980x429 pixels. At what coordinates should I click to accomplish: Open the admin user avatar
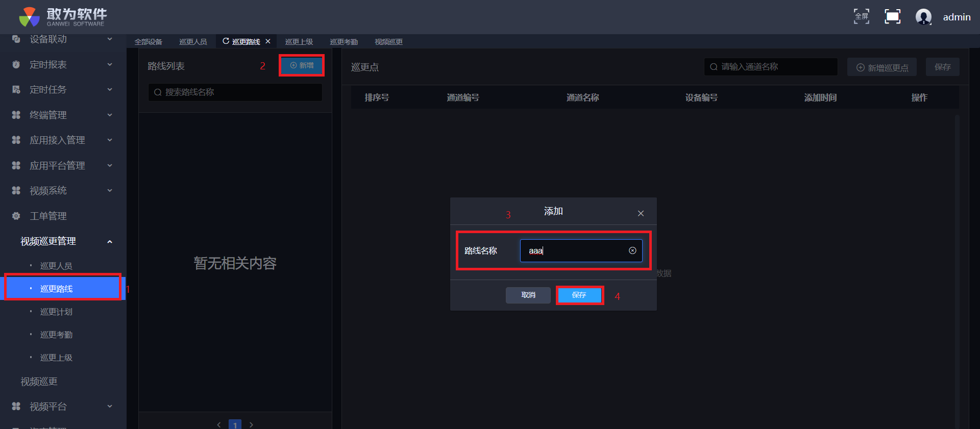[923, 17]
